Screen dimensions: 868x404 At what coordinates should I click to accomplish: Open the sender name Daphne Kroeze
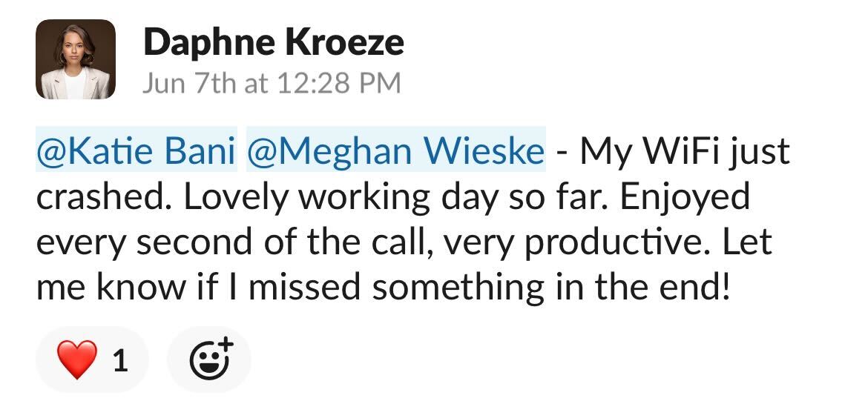pos(274,42)
